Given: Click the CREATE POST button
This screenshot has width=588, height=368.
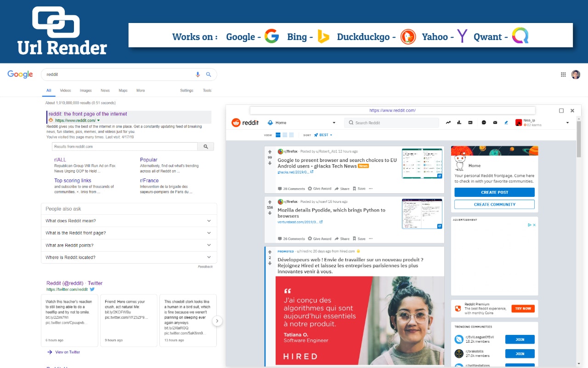Looking at the screenshot, I should pos(494,192).
